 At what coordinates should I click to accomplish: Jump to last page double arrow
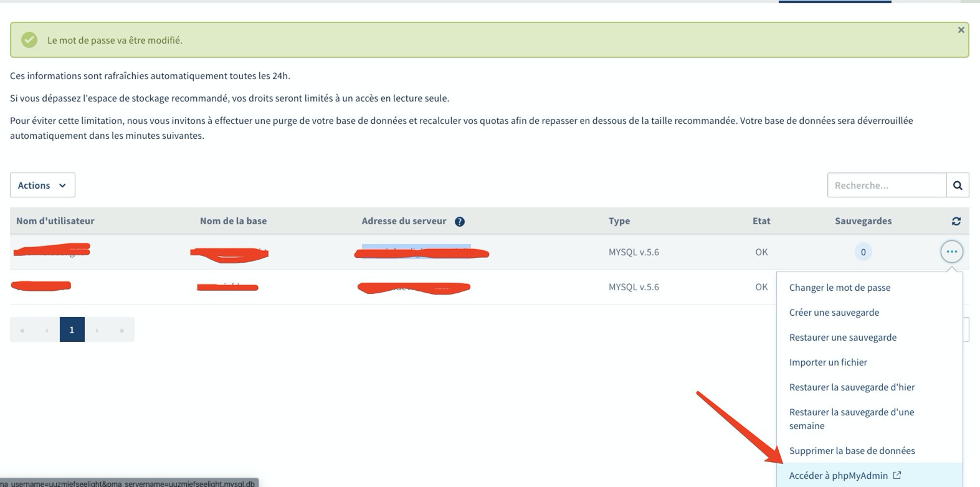tap(121, 330)
